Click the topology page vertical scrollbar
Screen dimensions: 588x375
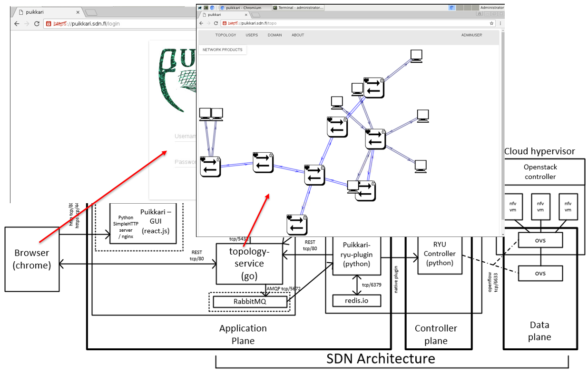[502, 132]
